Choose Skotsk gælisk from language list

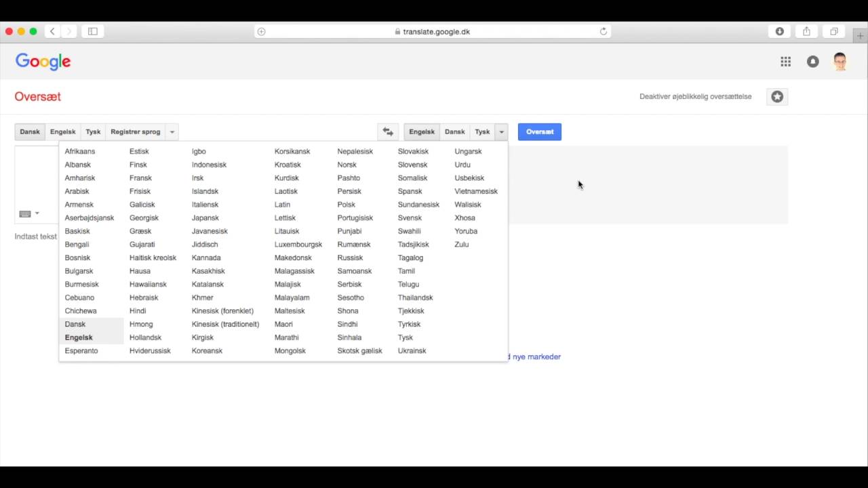tap(359, 350)
